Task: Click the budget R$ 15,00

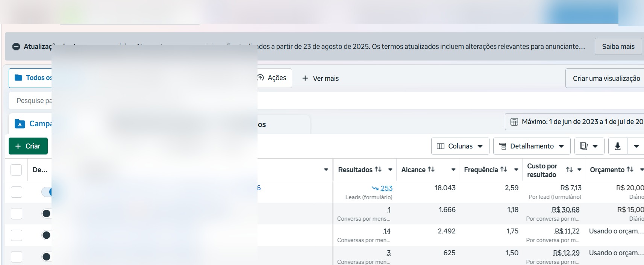Action: click(630, 209)
